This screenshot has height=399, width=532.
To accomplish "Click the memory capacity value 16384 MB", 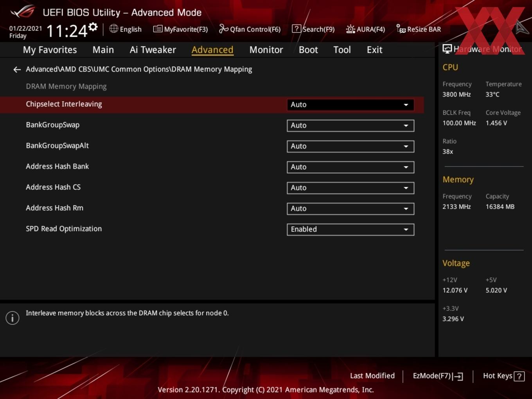I will (x=500, y=207).
